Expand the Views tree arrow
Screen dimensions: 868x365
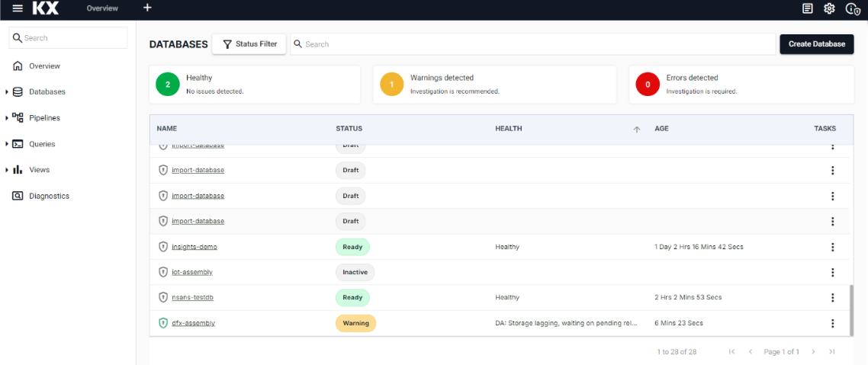tap(7, 170)
